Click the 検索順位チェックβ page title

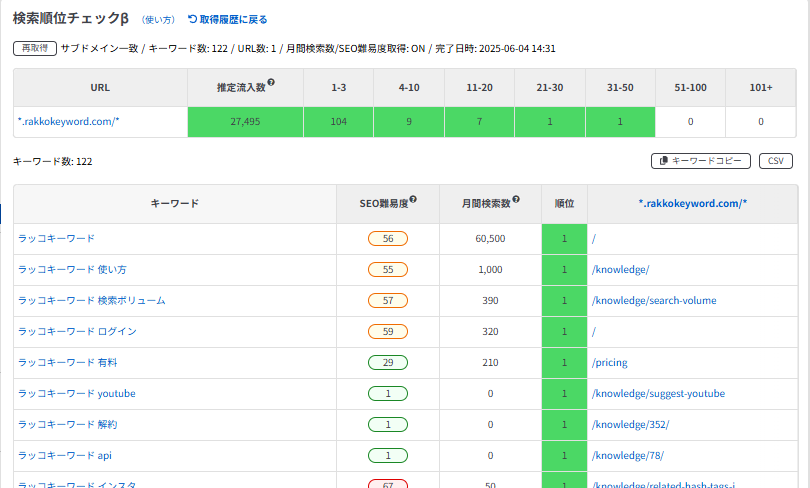pos(71,18)
